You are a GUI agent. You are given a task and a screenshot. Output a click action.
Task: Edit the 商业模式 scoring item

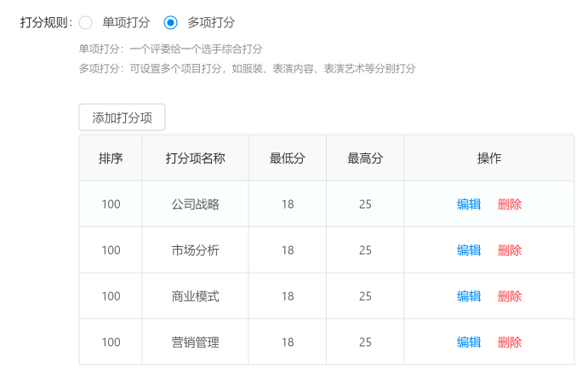coord(469,296)
